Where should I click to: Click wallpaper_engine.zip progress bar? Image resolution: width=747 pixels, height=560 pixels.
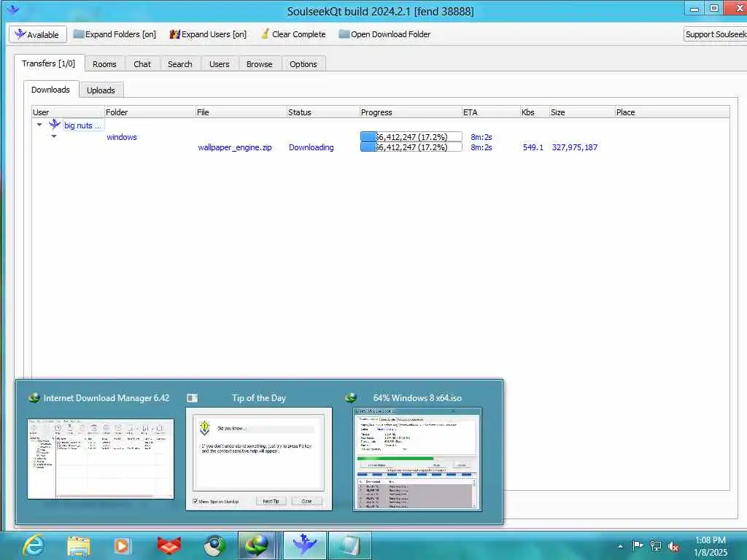(411, 147)
